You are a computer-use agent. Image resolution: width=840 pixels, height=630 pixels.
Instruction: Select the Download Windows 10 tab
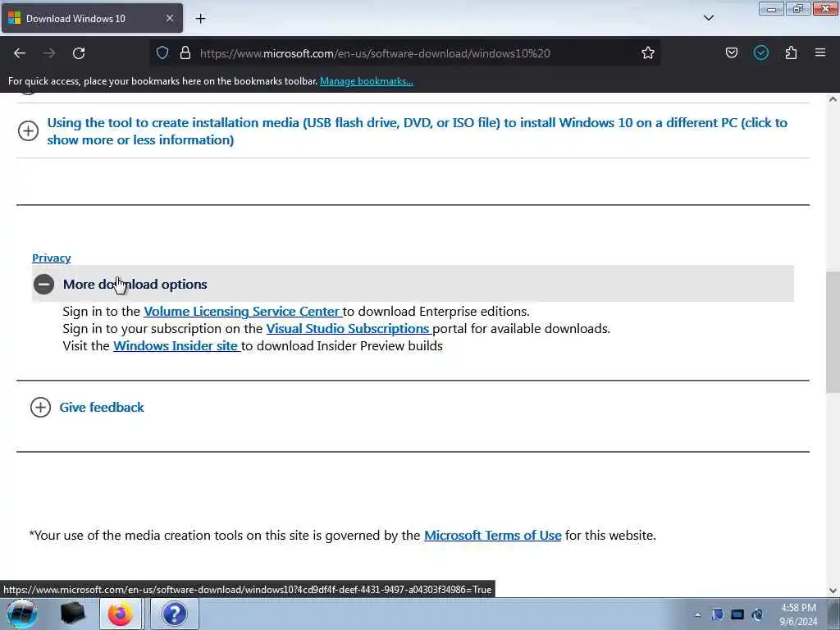pos(92,18)
